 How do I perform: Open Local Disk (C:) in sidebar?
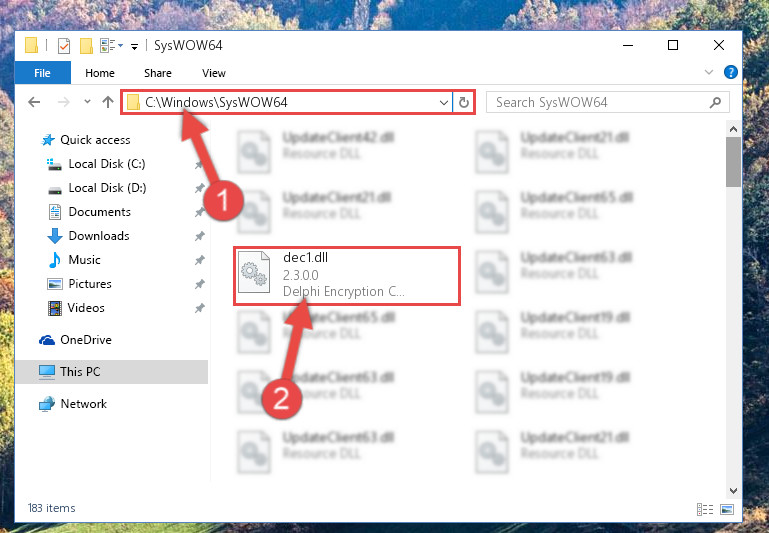click(107, 164)
